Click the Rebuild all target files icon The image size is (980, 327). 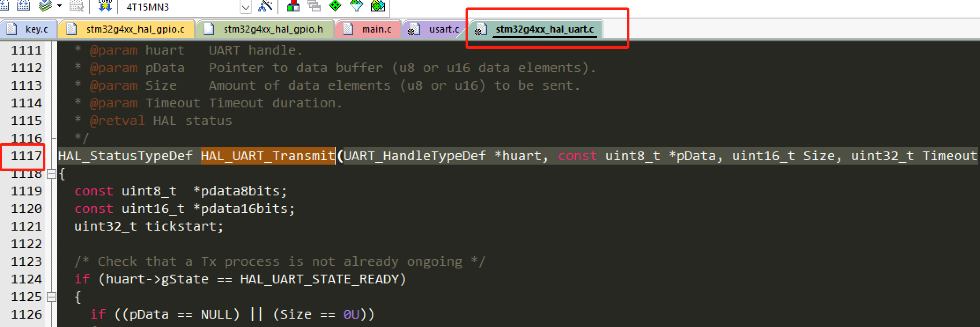click(23, 5)
